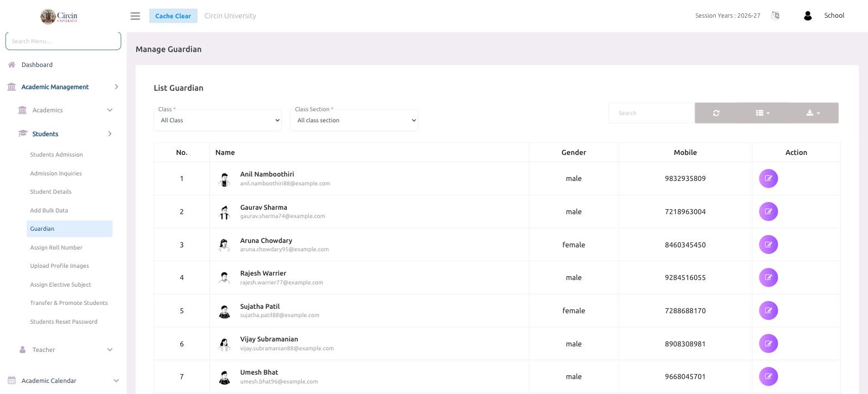Image resolution: width=868 pixels, height=394 pixels.
Task: Focus the table Search input
Action: click(652, 113)
